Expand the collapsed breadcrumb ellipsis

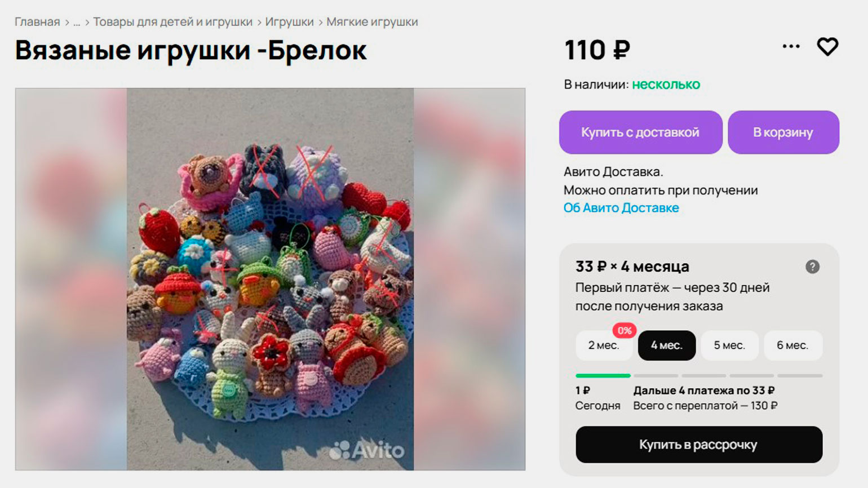coord(77,23)
